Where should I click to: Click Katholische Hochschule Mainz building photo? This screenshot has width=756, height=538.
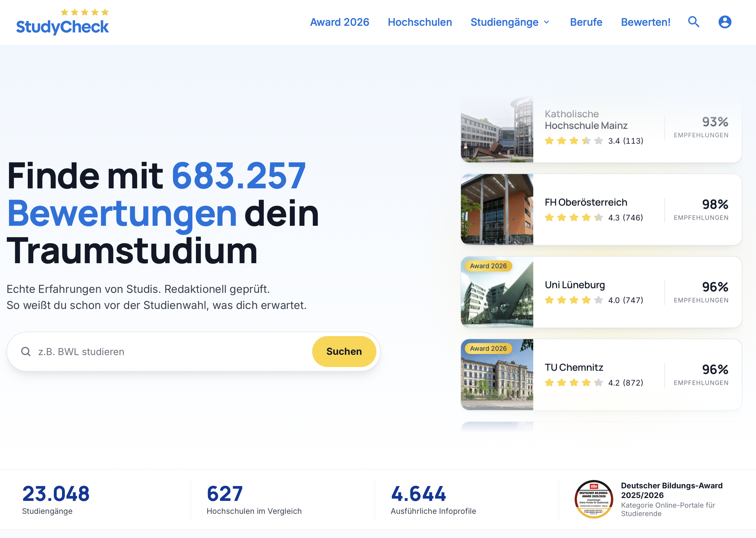[497, 129]
